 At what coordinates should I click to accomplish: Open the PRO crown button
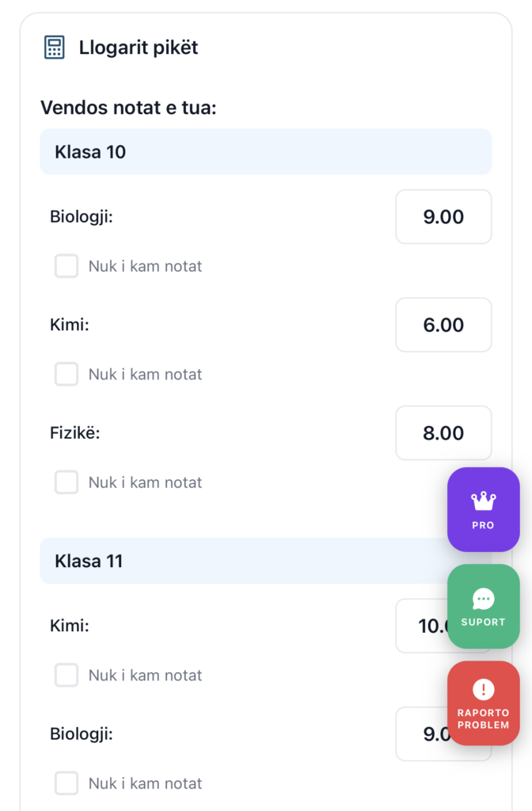pyautogui.click(x=483, y=509)
